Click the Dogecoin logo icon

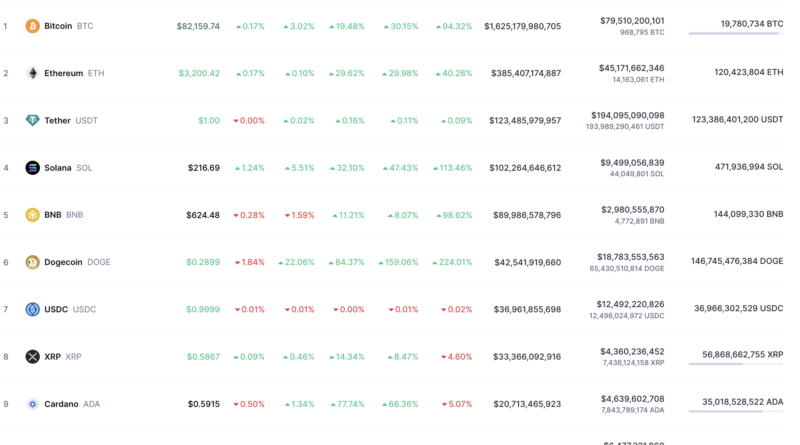(32, 262)
